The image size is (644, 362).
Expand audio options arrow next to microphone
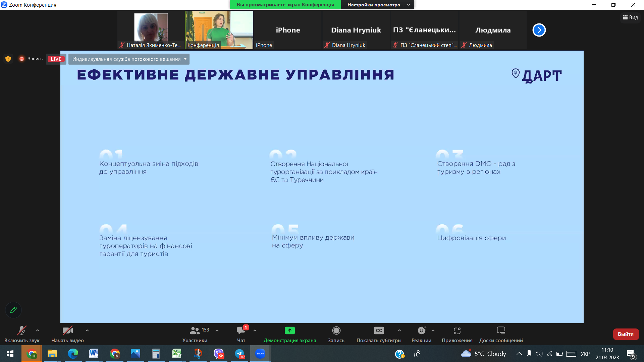click(38, 330)
